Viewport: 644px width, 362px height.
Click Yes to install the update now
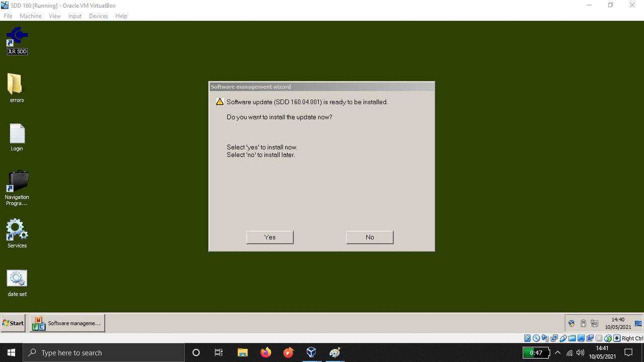click(270, 237)
